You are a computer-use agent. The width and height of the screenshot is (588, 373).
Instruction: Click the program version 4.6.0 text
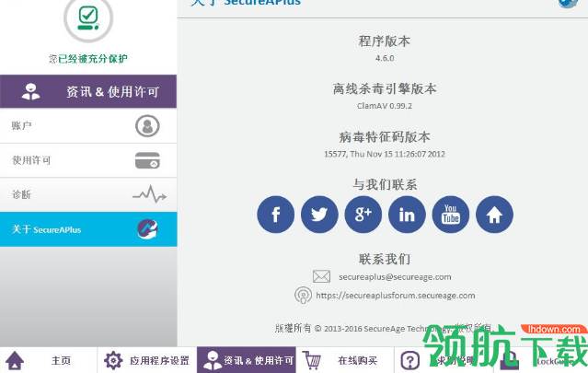pyautogui.click(x=385, y=58)
